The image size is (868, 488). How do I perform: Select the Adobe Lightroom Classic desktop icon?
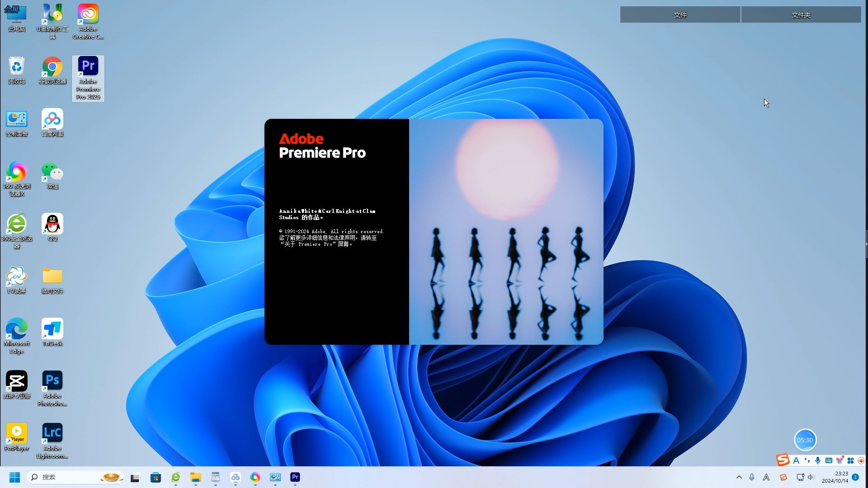[x=52, y=441]
